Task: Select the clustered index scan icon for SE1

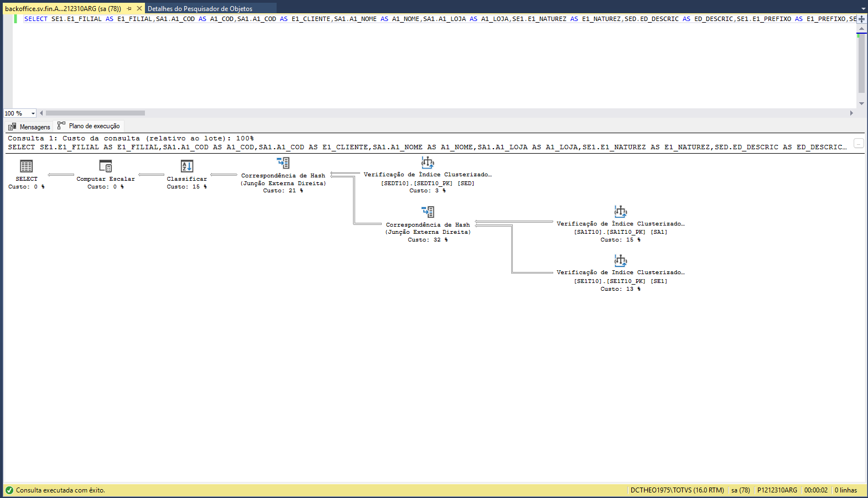Action: (x=621, y=260)
